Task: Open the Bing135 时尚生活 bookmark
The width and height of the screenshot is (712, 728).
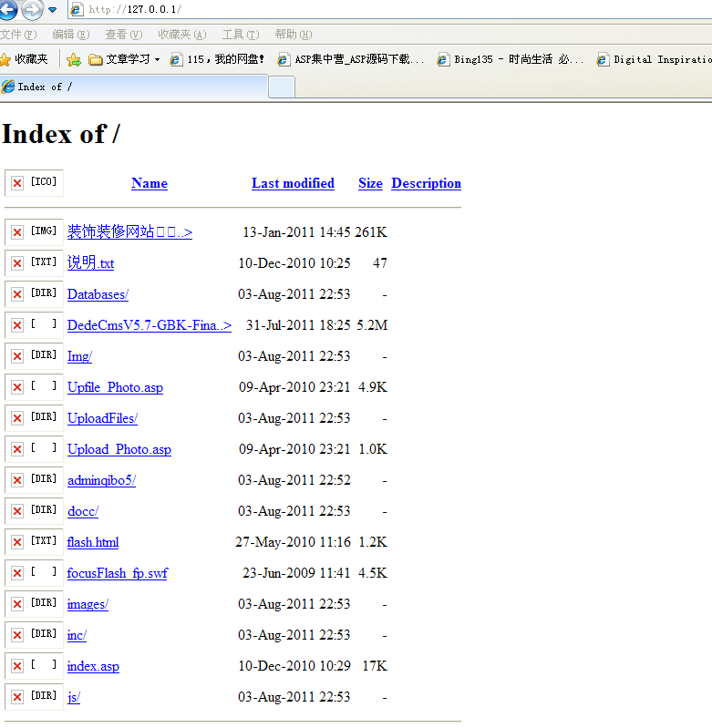Action: [510, 59]
